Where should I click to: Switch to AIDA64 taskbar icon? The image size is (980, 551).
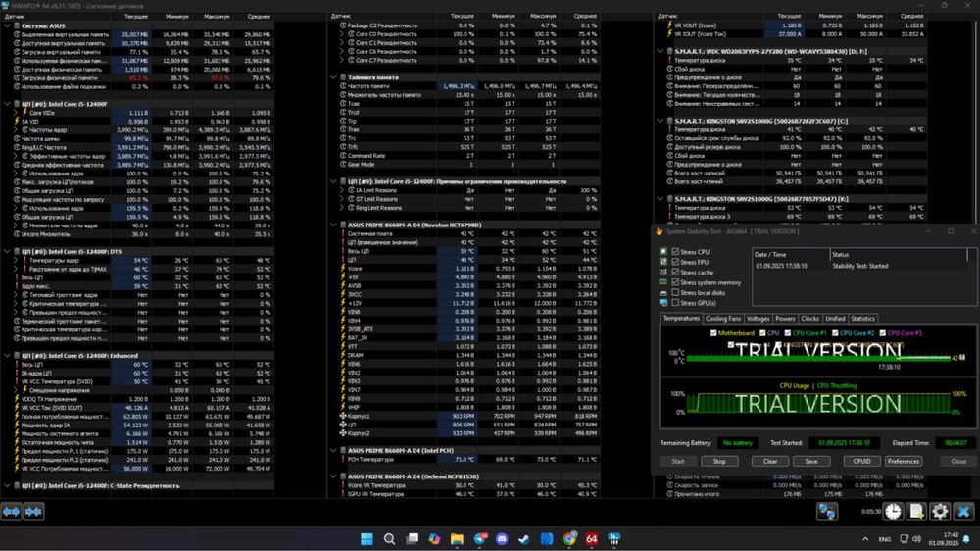click(x=592, y=538)
